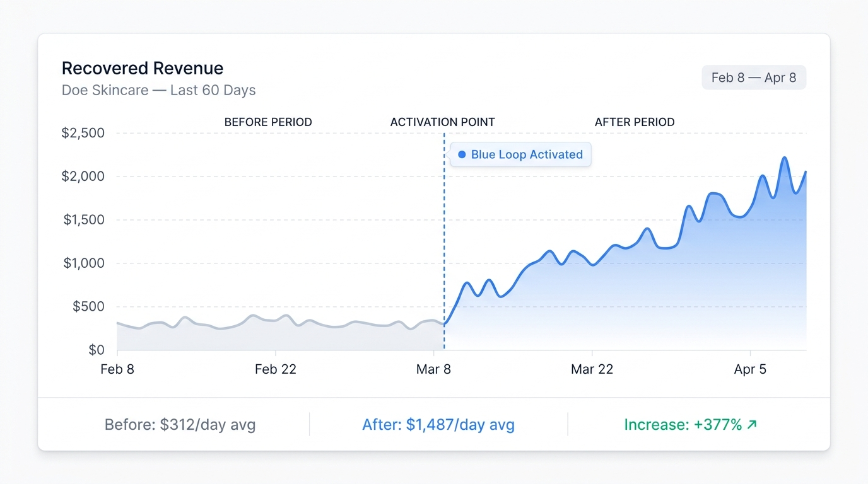Switch to the BEFORE PERIOD section
868x484 pixels.
coord(268,122)
